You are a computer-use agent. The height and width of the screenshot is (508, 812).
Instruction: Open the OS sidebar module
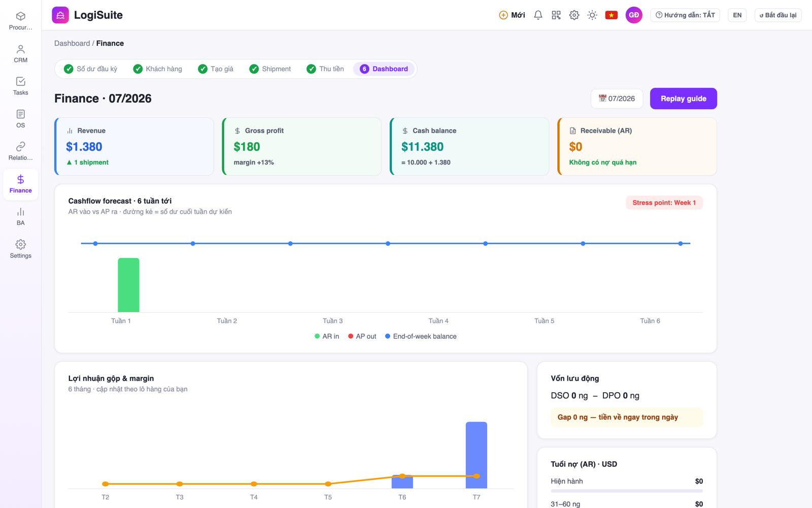(20, 119)
